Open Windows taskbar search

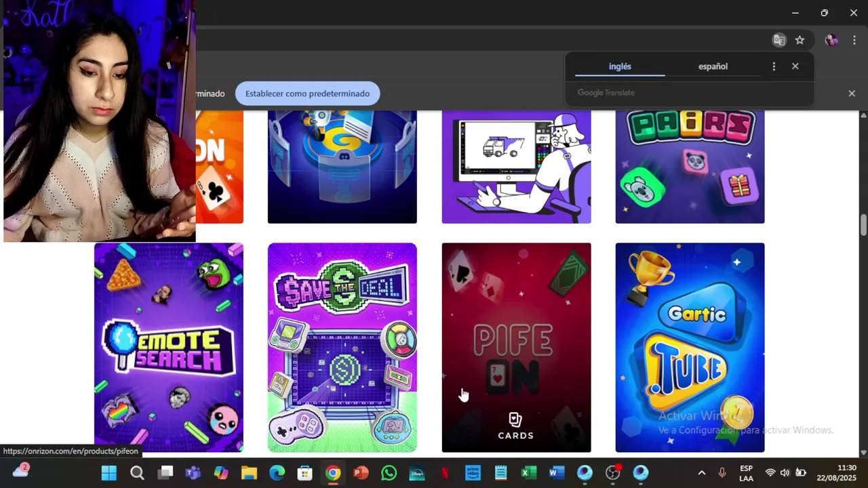pos(137,472)
